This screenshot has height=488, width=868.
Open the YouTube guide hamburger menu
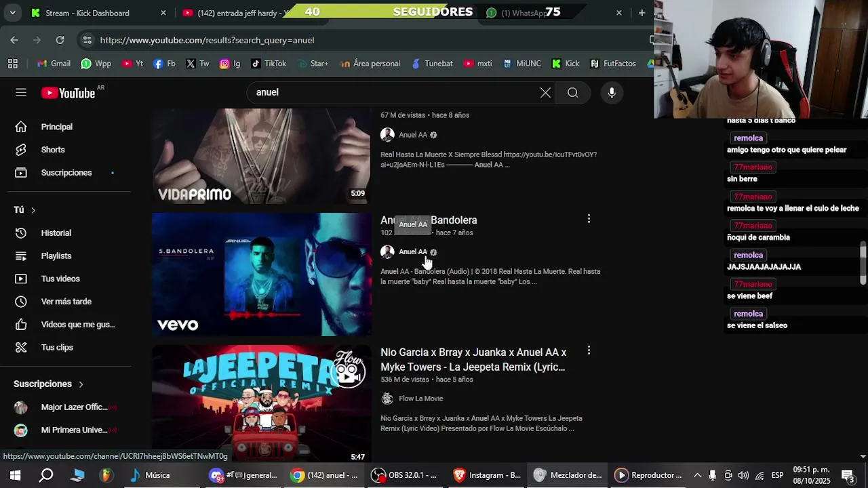point(21,93)
